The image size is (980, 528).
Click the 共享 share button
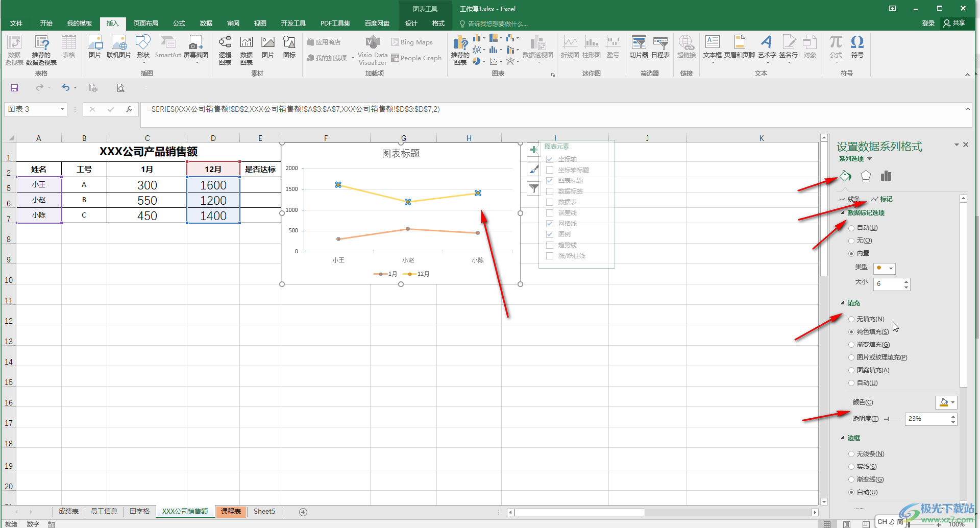(954, 23)
